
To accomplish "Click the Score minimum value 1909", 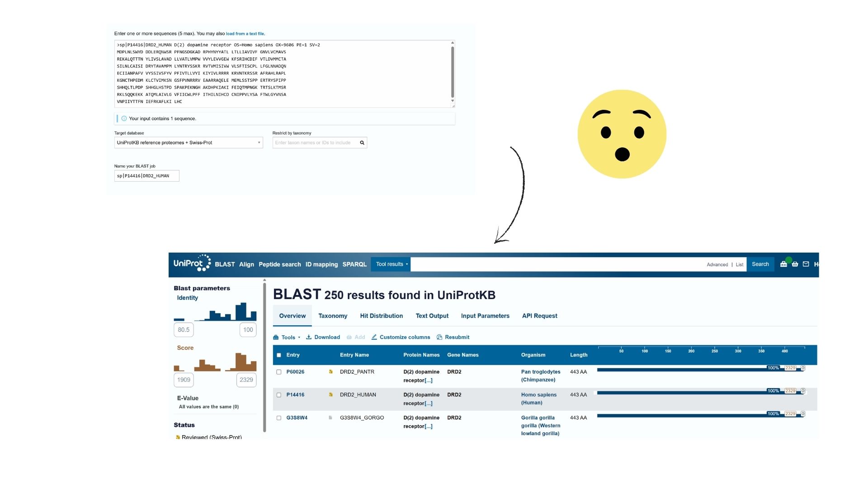I will coord(184,380).
